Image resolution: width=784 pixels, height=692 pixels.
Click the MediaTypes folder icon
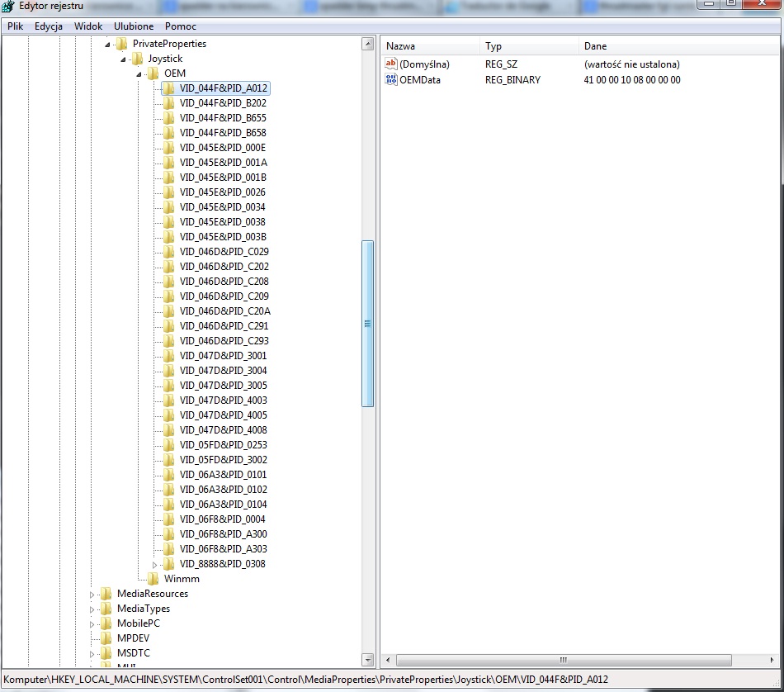(x=106, y=609)
